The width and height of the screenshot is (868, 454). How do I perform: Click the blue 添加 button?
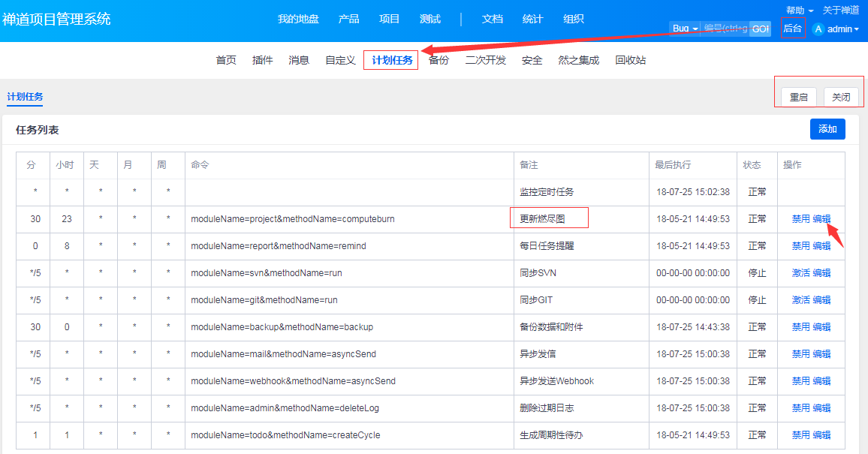point(827,129)
